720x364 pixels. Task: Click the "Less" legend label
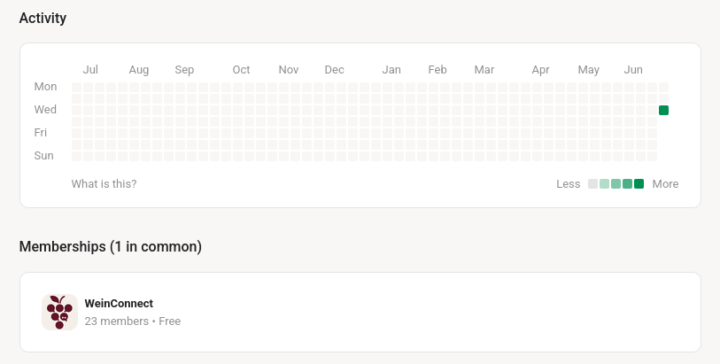click(568, 184)
